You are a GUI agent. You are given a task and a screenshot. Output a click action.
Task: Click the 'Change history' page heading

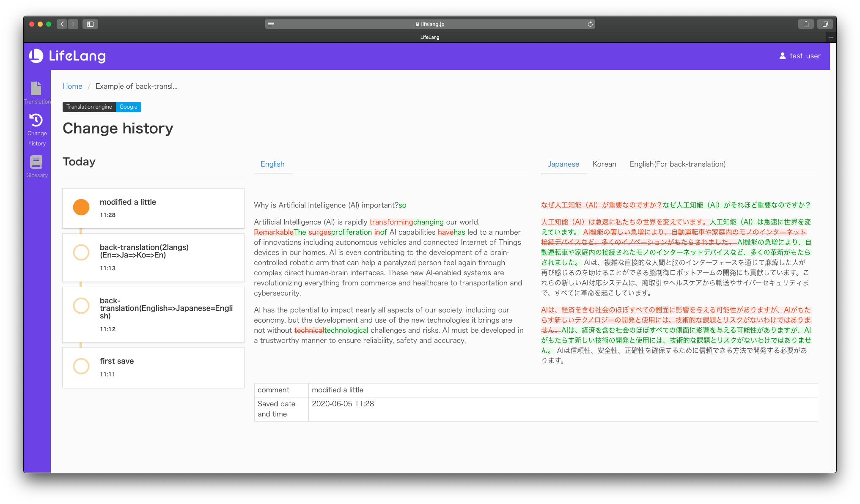(118, 129)
